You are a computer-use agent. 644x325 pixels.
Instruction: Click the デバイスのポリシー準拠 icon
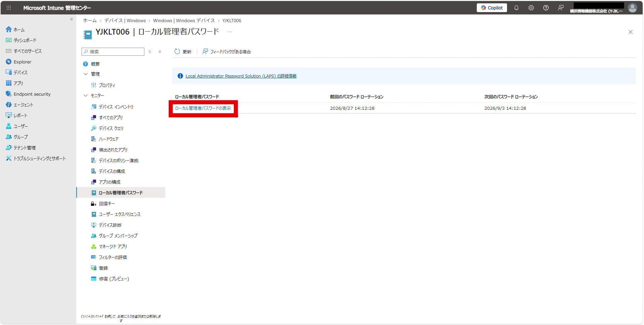(94, 160)
